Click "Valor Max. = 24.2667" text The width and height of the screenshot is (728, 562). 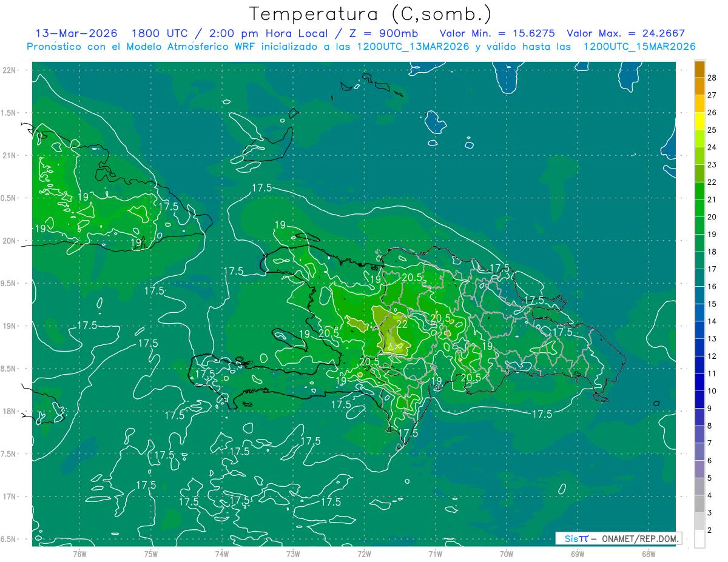click(x=626, y=34)
